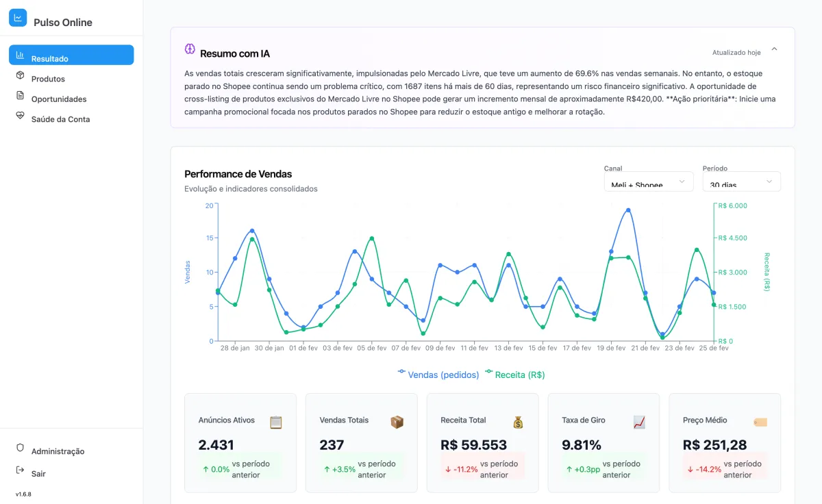Click the 05 de fev axis label
The height and width of the screenshot is (504, 822).
tap(371, 348)
